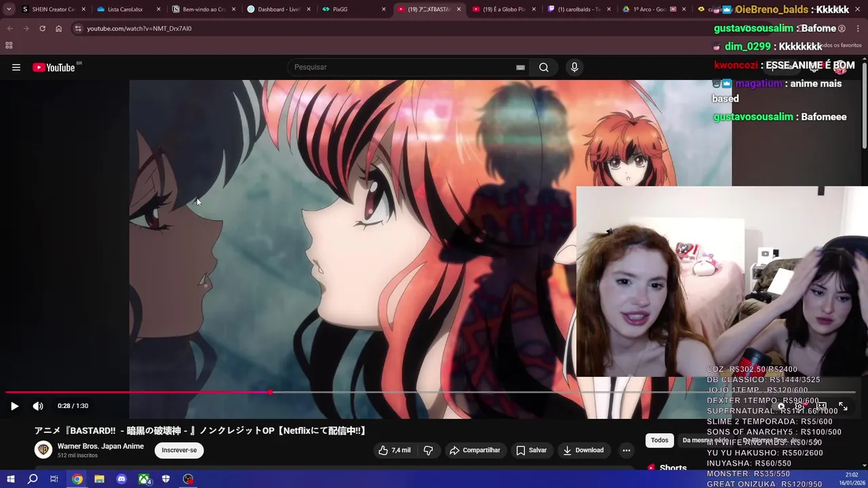This screenshot has height=488, width=868.
Task: Start voice search with the microphone icon
Action: [x=574, y=67]
